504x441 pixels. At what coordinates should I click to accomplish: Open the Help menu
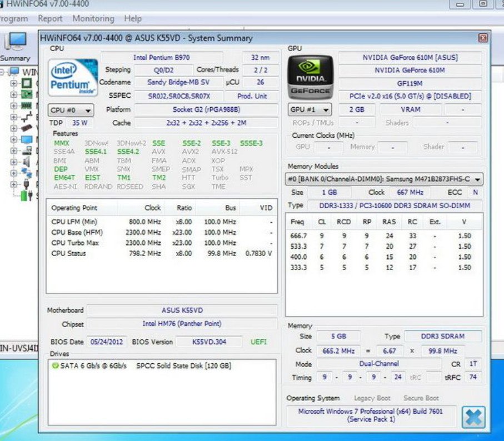tap(133, 19)
